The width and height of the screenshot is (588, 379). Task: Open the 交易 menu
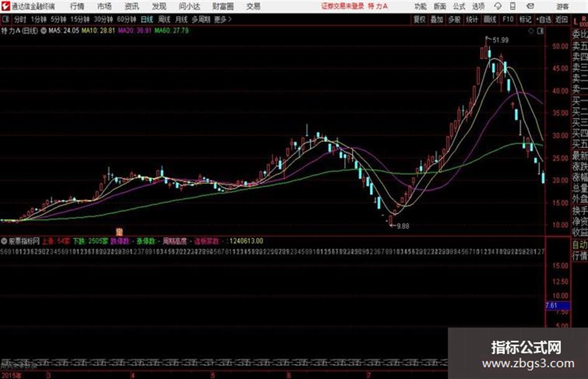pos(253,6)
